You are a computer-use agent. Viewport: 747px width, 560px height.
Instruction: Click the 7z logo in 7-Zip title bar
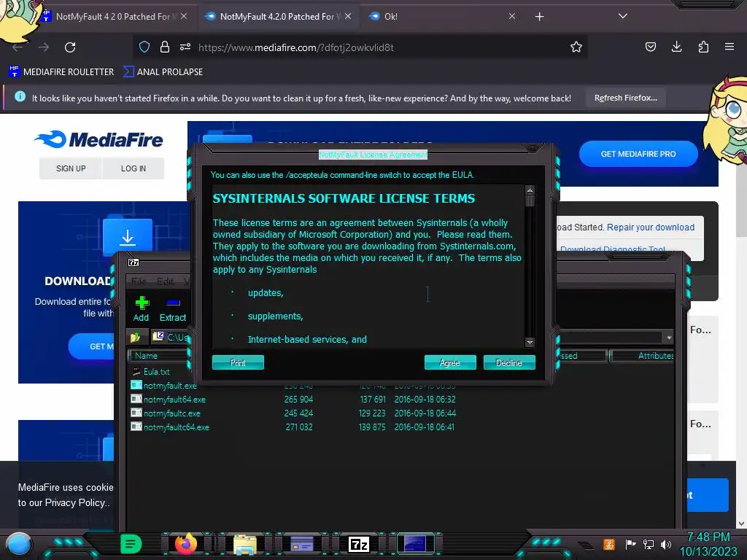tap(133, 262)
